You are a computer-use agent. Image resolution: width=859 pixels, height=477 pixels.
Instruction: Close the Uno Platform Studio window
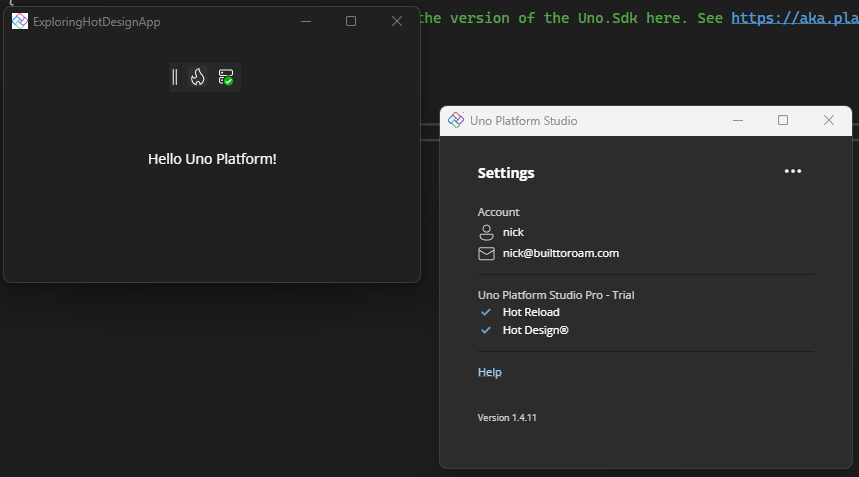click(829, 120)
